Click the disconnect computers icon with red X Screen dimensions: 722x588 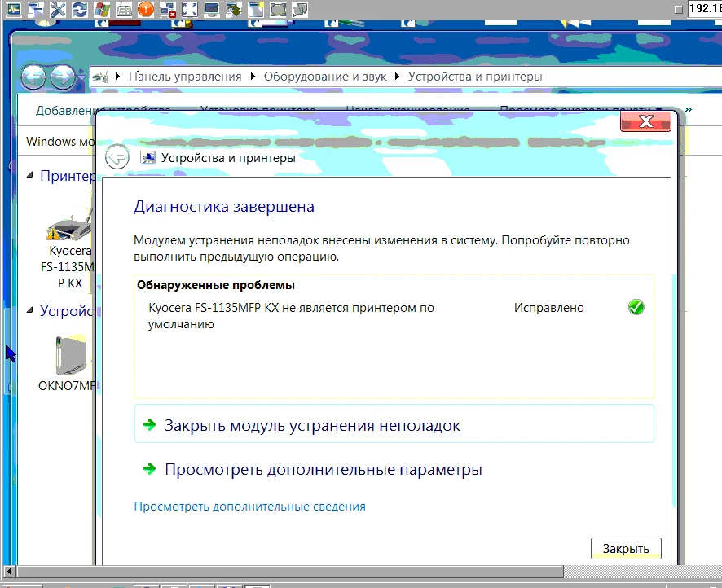(x=168, y=9)
